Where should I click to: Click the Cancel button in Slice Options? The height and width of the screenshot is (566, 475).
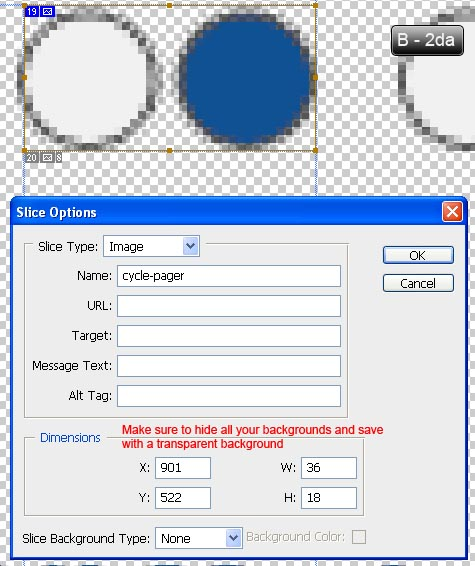[x=418, y=283]
